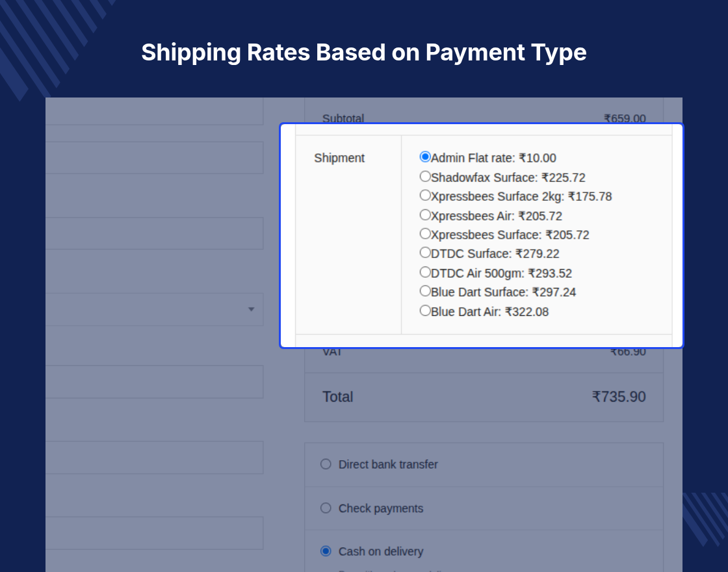Choose Direct bank transfer payment method
The height and width of the screenshot is (572, 728).
pyautogui.click(x=326, y=464)
